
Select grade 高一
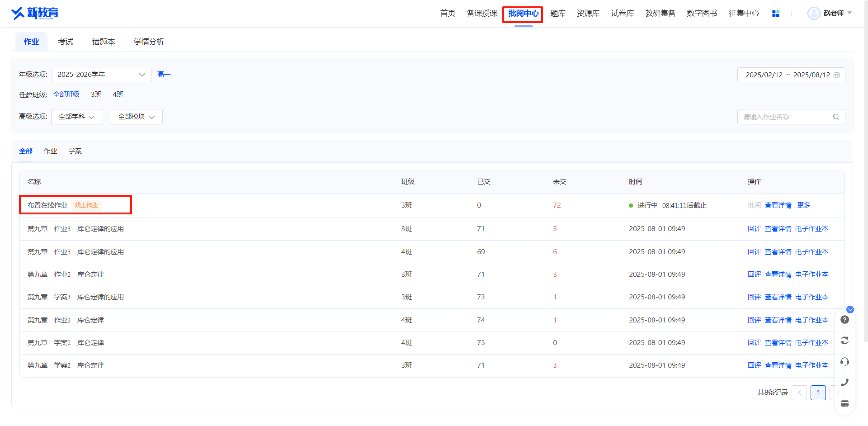click(x=164, y=75)
